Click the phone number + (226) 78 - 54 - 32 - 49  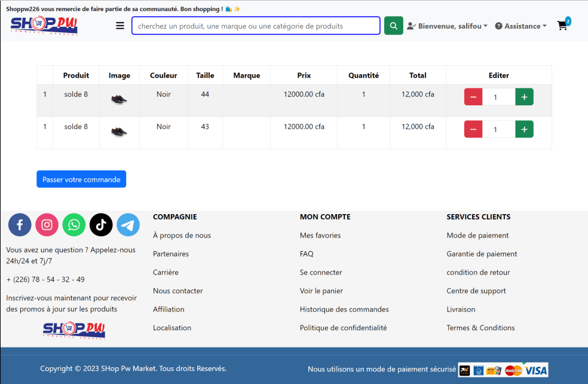tap(45, 279)
